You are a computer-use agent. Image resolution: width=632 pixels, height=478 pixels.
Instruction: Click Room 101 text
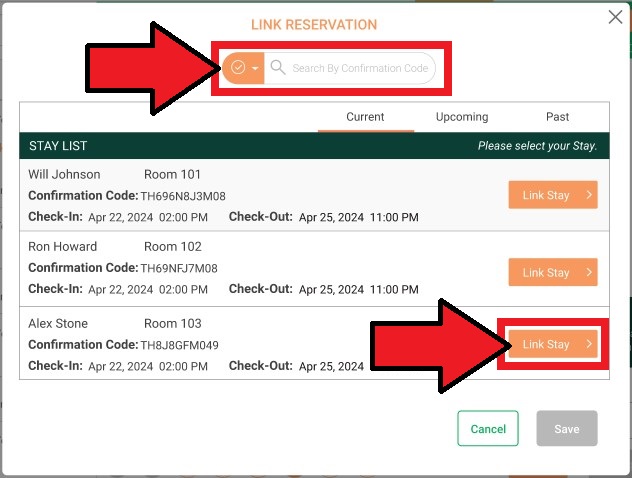click(173, 175)
